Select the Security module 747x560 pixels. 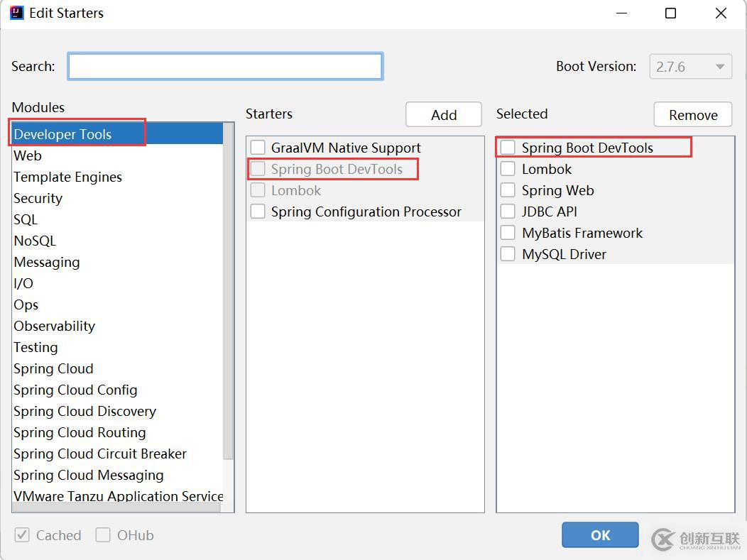(x=117, y=198)
